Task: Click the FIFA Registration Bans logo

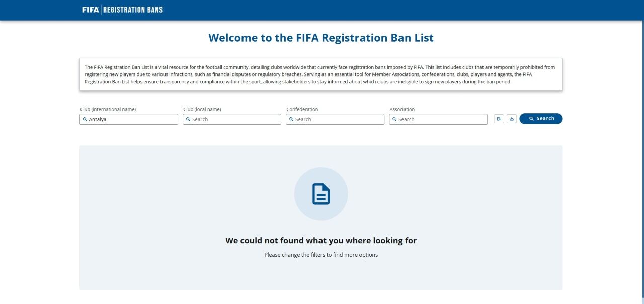Action: pos(122,10)
